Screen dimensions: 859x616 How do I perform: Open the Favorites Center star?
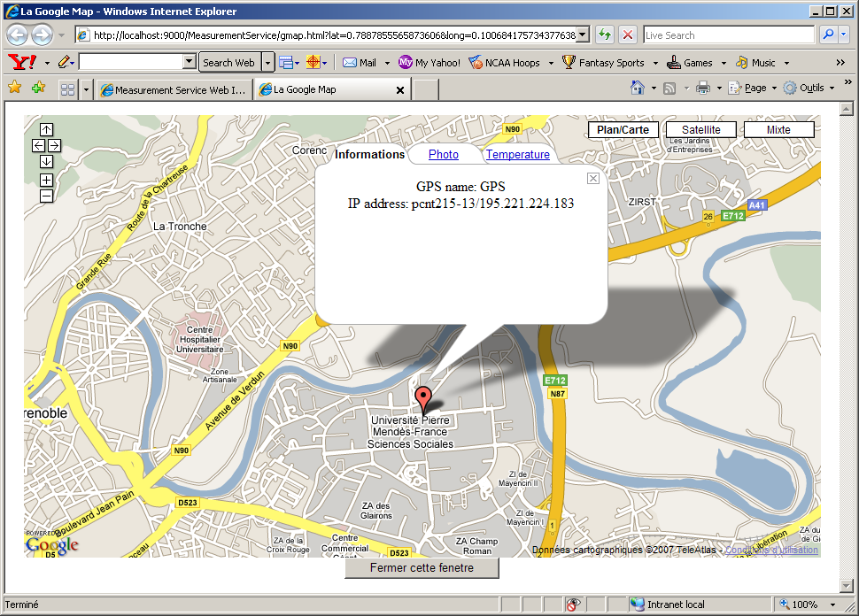[15, 88]
